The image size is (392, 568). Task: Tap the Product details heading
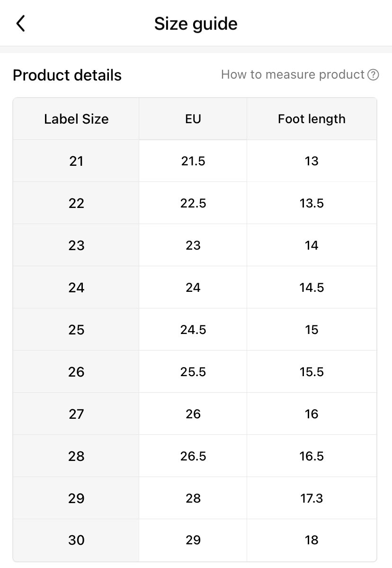coord(67,75)
